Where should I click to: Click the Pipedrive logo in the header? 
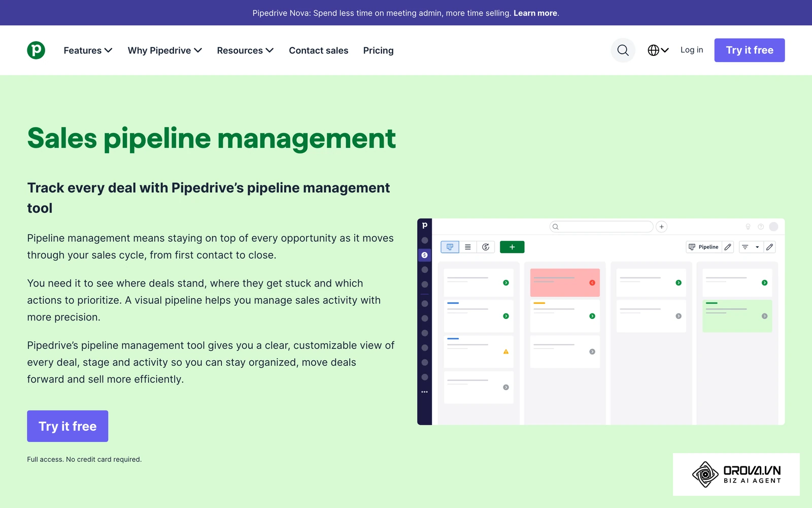(36, 50)
